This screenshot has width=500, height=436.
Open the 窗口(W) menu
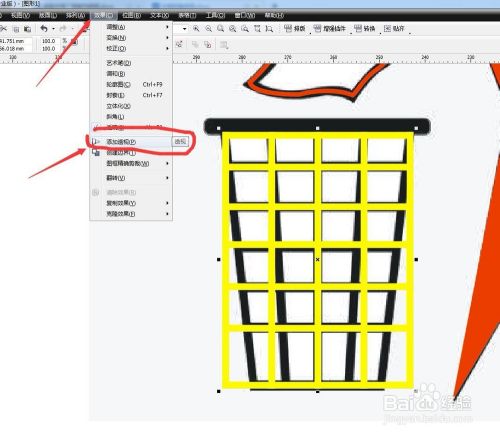point(245,15)
